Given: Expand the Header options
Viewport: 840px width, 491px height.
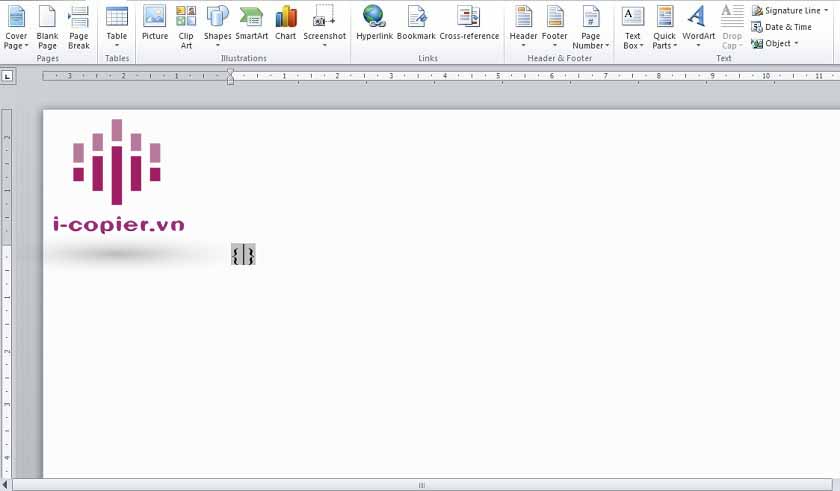Looking at the screenshot, I should coord(523,28).
